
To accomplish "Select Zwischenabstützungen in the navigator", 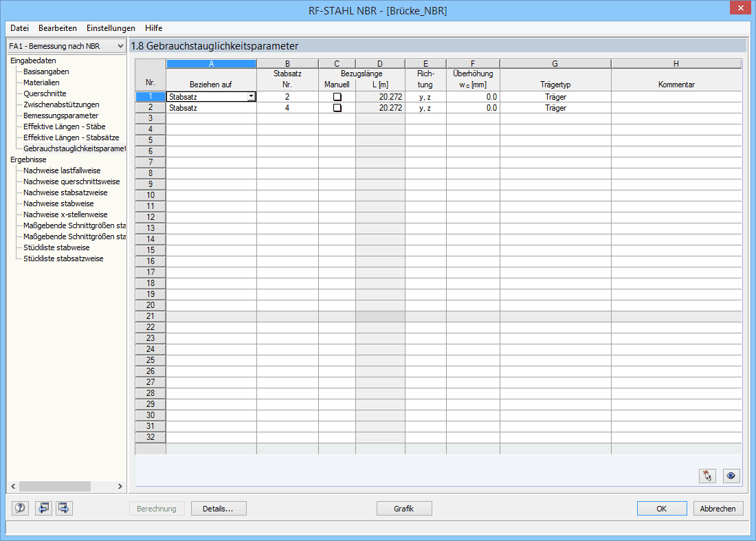I will coord(61,104).
